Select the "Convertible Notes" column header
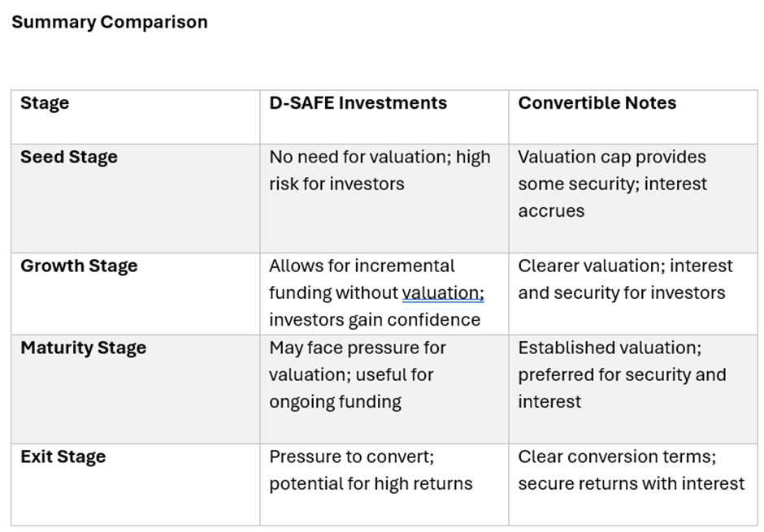The height and width of the screenshot is (532, 764). click(x=597, y=103)
